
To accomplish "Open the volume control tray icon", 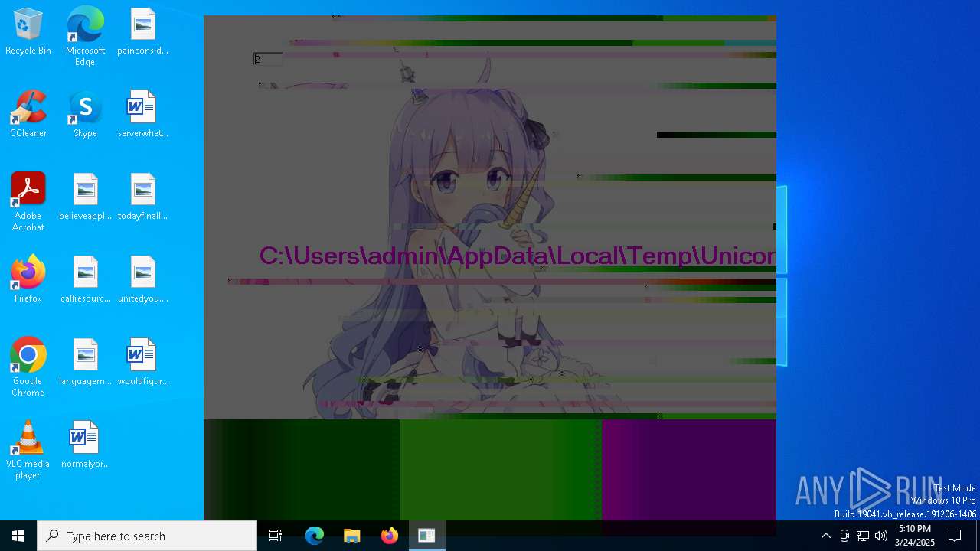I will 881,536.
